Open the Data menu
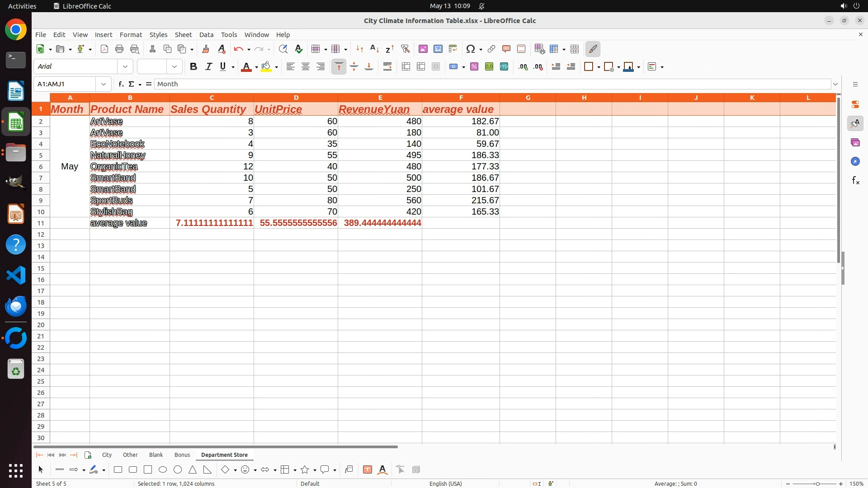The image size is (868, 488). (x=206, y=34)
